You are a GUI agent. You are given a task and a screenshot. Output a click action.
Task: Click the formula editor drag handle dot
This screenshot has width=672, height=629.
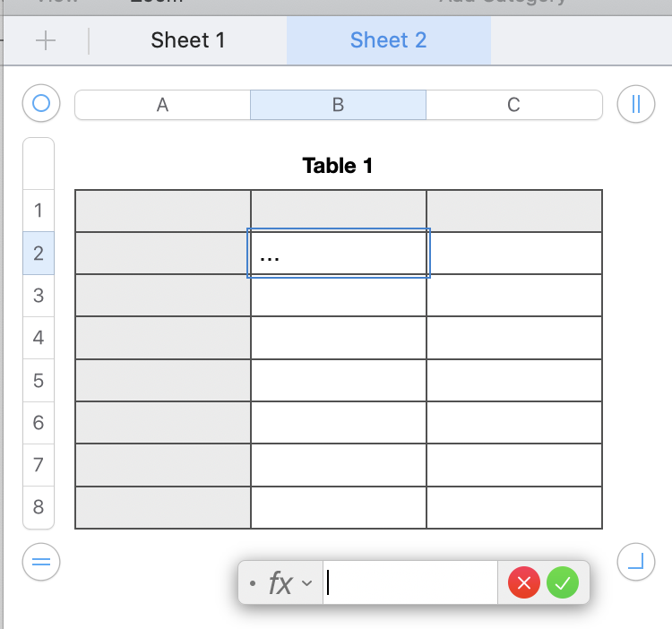[253, 584]
